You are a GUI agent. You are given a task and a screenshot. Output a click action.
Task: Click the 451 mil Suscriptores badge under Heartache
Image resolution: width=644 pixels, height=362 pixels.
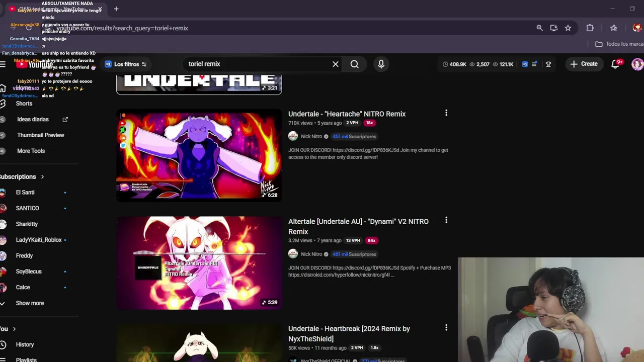pyautogui.click(x=354, y=137)
